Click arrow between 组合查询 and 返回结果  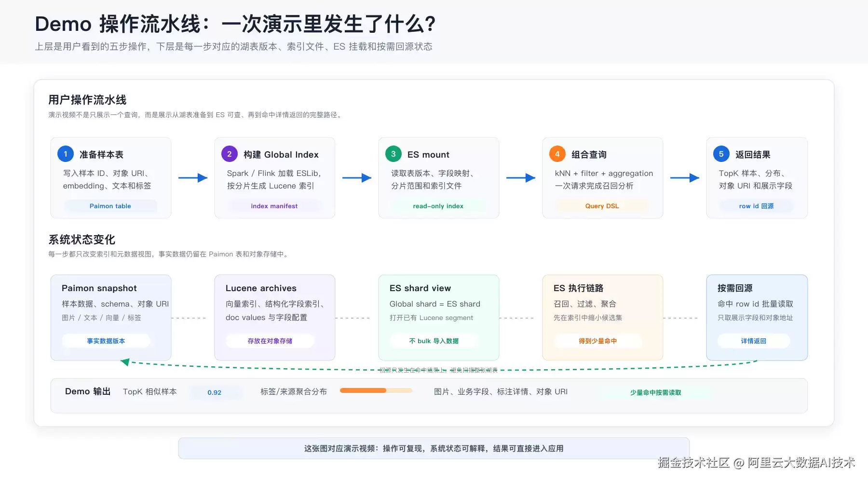[685, 178]
